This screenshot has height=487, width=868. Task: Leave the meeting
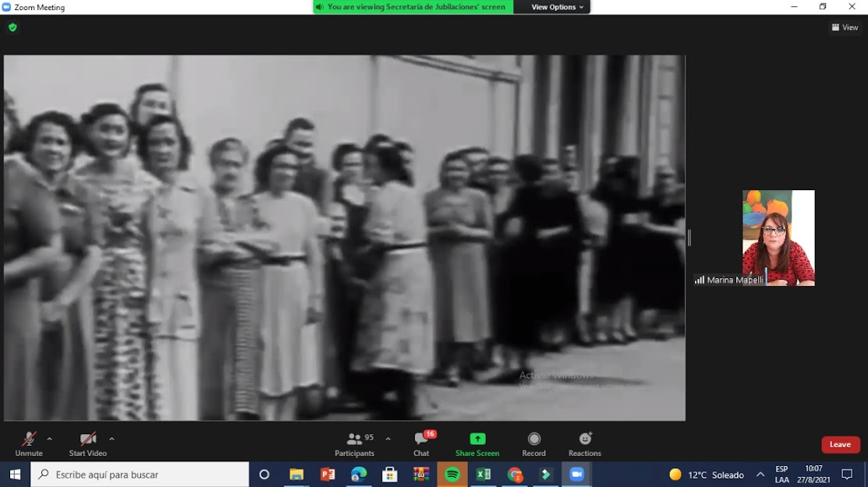[x=840, y=444]
